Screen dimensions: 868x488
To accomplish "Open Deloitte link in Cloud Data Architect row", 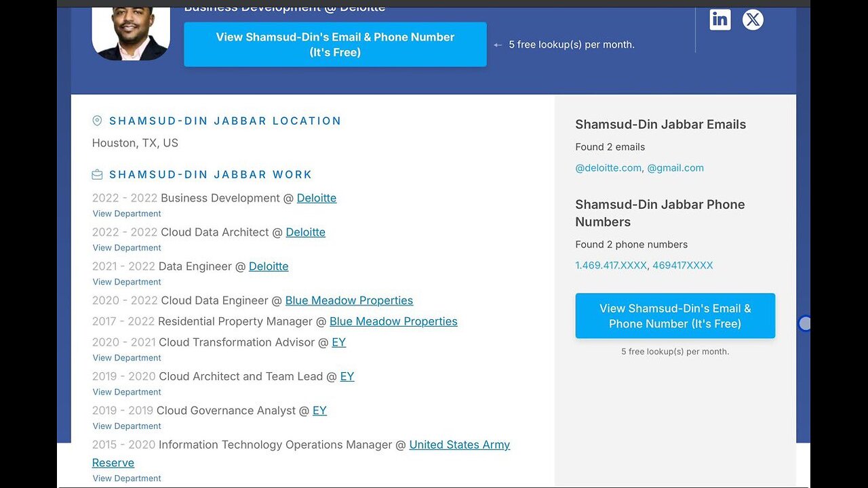I will click(x=306, y=232).
